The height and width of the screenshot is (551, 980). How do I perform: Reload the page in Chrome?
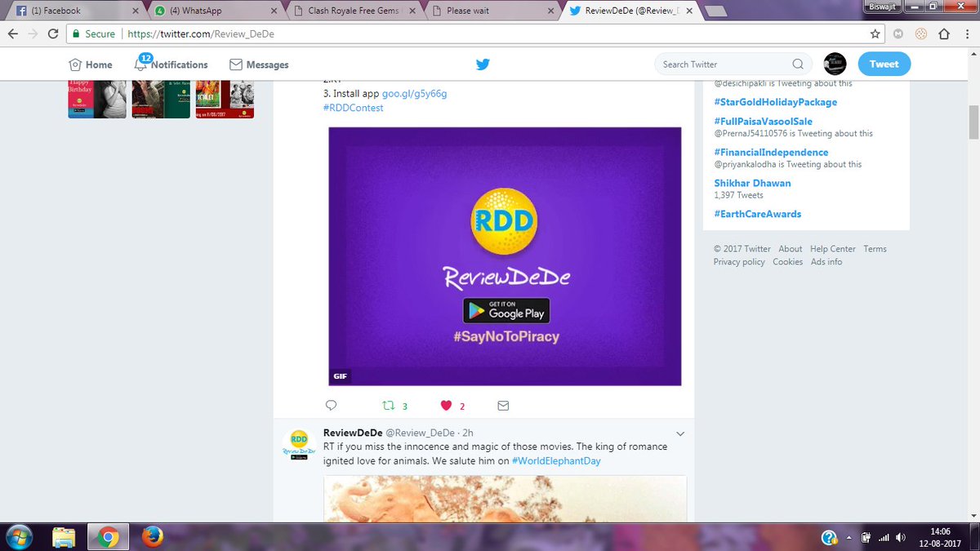point(53,34)
